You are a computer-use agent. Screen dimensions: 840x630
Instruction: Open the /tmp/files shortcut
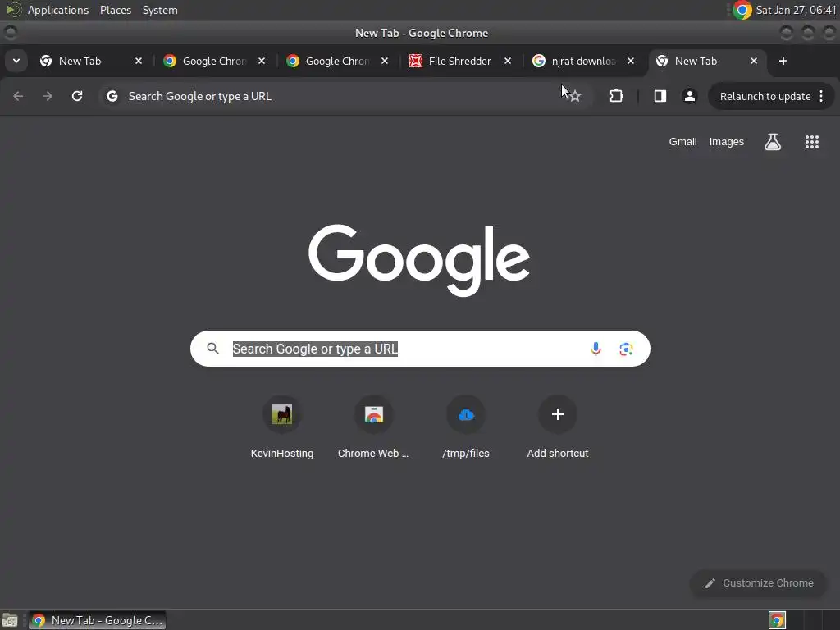[x=466, y=427]
